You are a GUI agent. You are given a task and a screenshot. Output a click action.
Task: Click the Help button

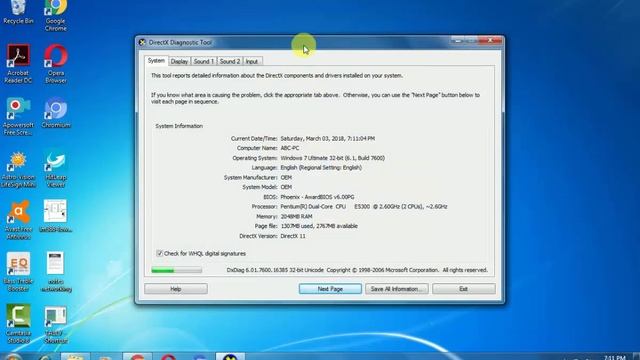tap(176, 289)
